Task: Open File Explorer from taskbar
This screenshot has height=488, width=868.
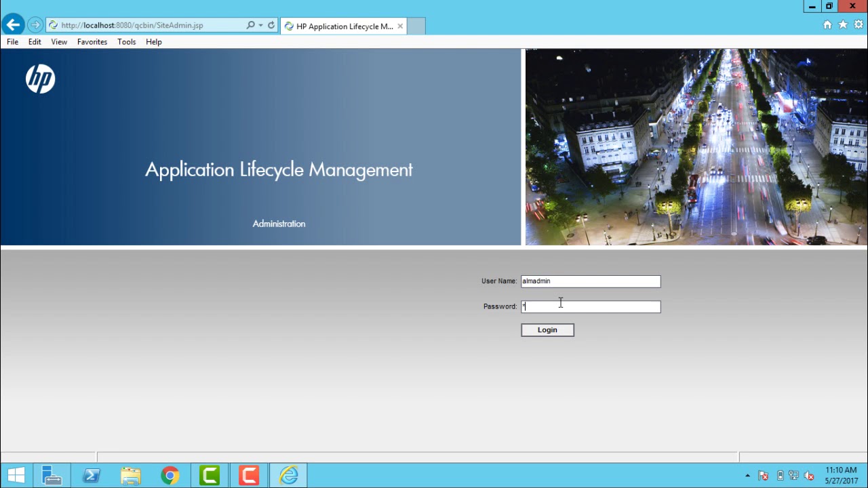Action: click(131, 475)
